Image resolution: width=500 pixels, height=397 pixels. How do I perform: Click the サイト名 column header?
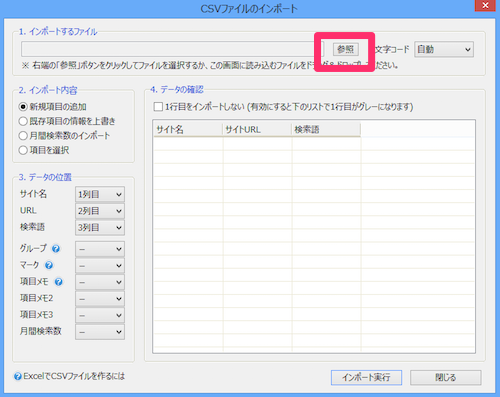[188, 129]
